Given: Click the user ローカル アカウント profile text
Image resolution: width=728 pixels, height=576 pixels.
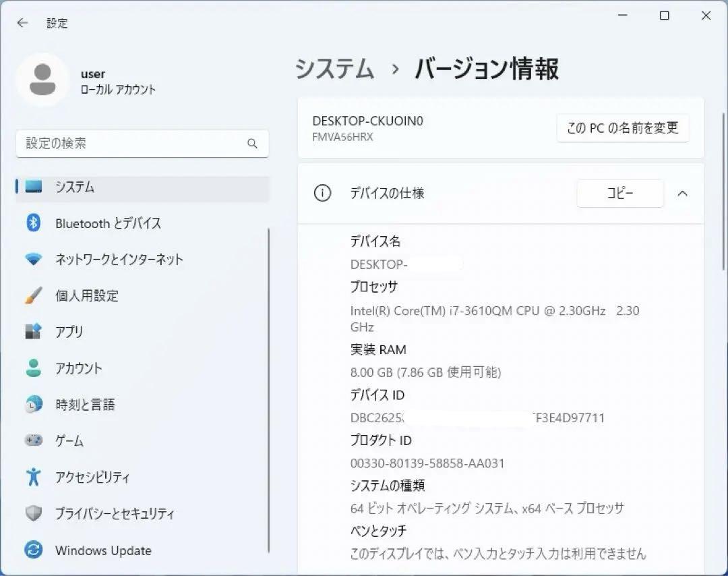Looking at the screenshot, I should (x=118, y=82).
